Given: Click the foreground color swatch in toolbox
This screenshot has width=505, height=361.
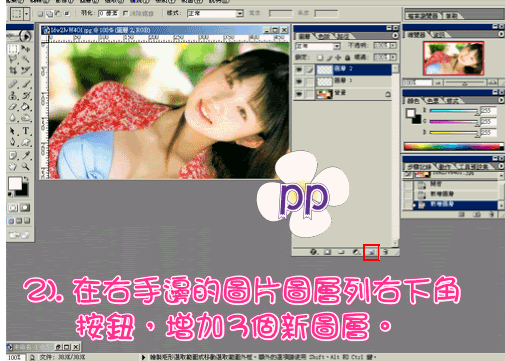Looking at the screenshot, I should pos(15,183).
